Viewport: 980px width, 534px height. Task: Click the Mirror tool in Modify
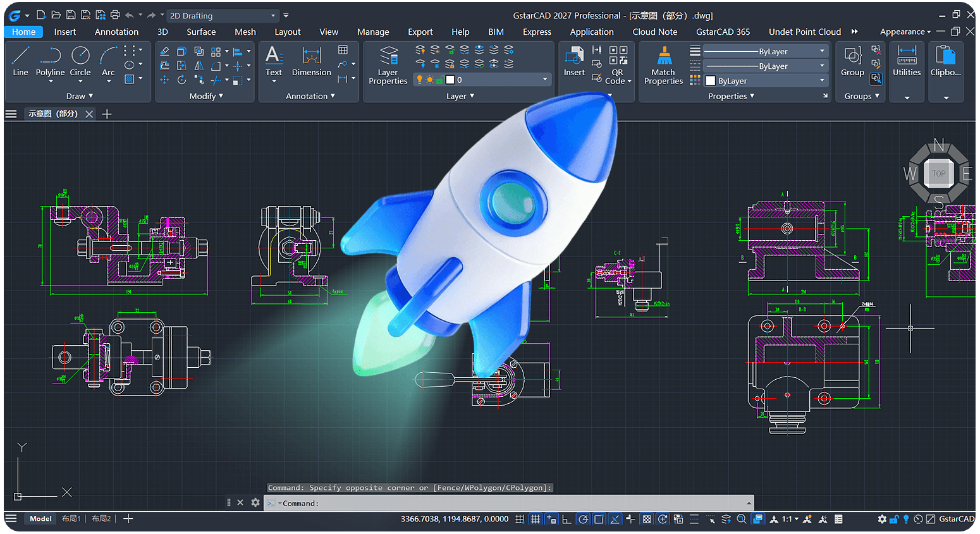[199, 66]
